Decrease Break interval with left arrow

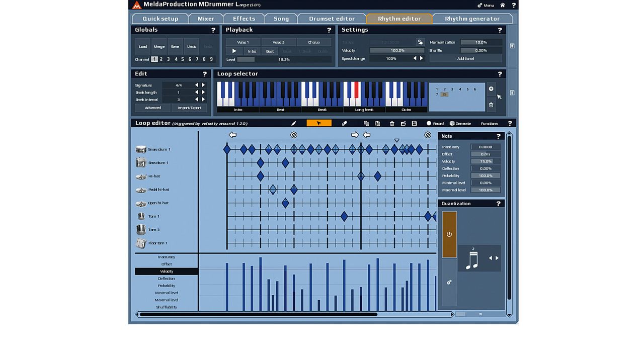[x=197, y=100]
